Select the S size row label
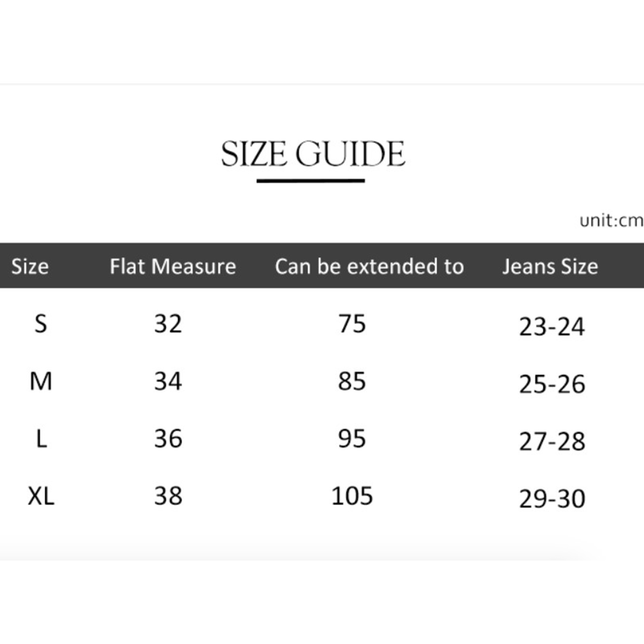 (41, 324)
